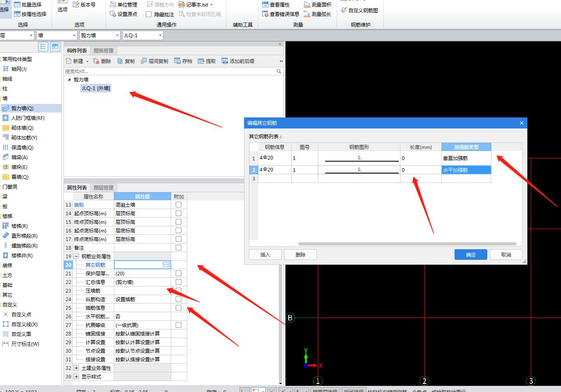561x392 pixels.
Task: Open ellipsis button for 其它钢筋 value
Action: (166, 265)
